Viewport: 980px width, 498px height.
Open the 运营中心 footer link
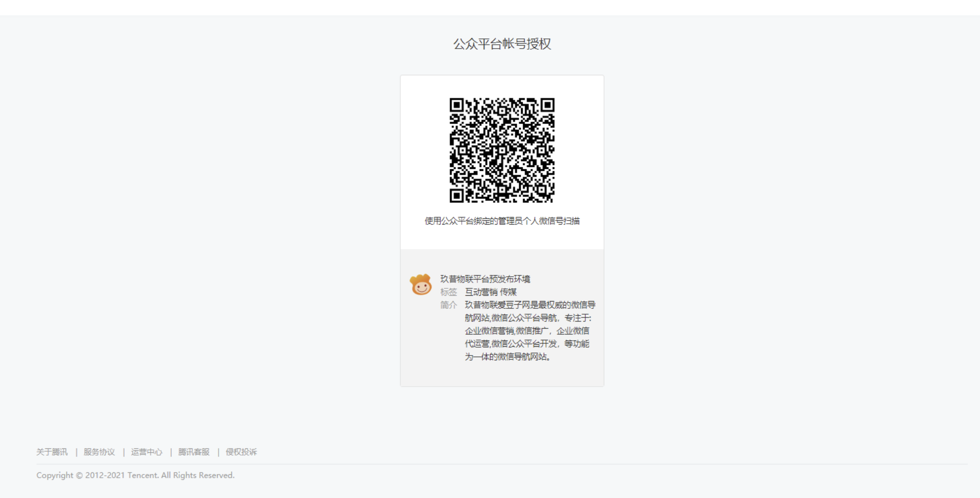[146, 452]
